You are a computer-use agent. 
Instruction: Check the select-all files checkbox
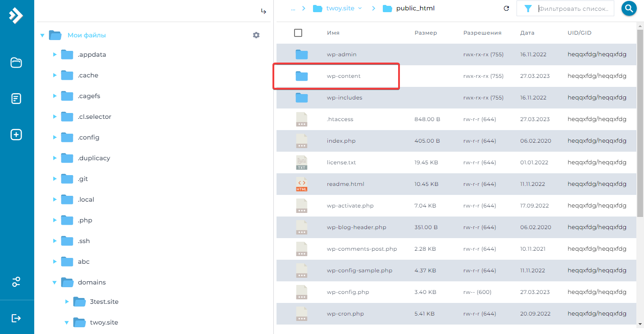tap(298, 33)
